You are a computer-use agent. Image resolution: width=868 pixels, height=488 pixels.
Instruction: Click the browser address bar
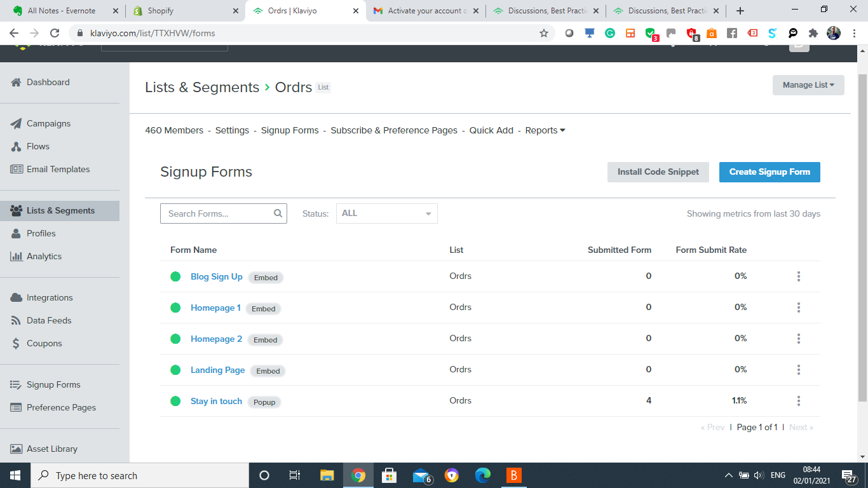(x=311, y=33)
